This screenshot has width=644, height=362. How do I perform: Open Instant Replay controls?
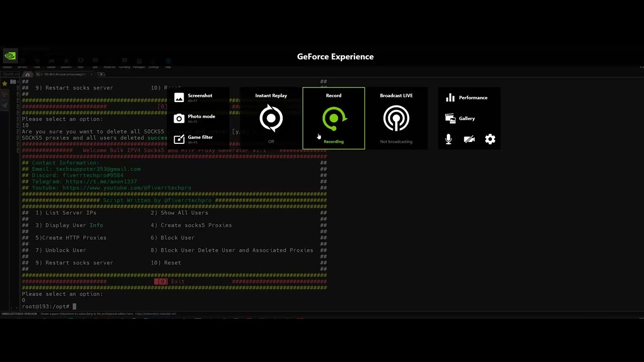click(271, 118)
